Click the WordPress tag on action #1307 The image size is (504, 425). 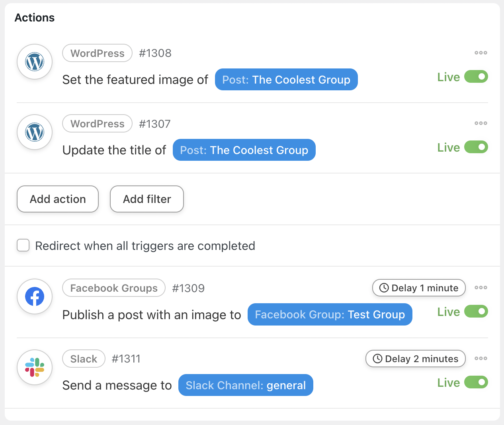point(97,123)
